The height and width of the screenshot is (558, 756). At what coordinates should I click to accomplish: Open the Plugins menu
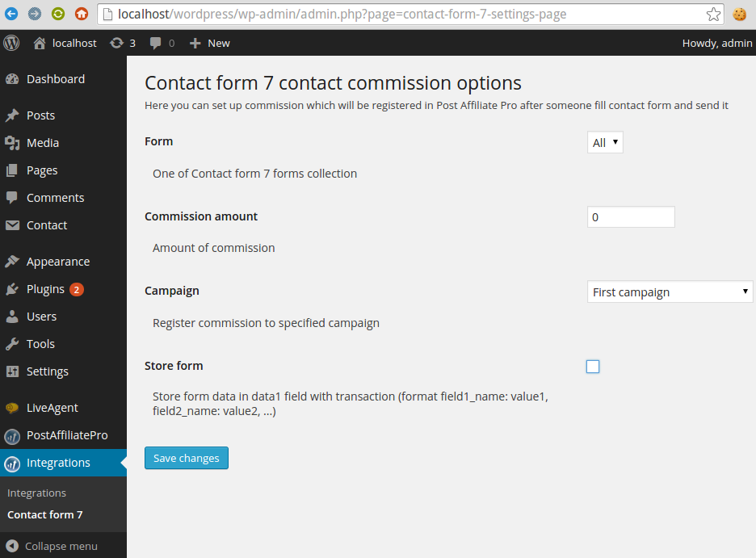tap(45, 289)
